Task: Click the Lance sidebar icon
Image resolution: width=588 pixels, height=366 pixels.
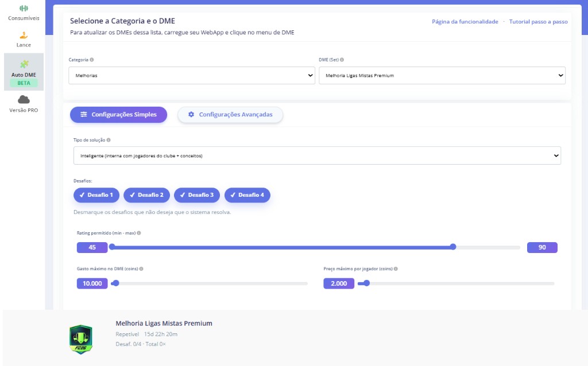Action: (x=24, y=35)
